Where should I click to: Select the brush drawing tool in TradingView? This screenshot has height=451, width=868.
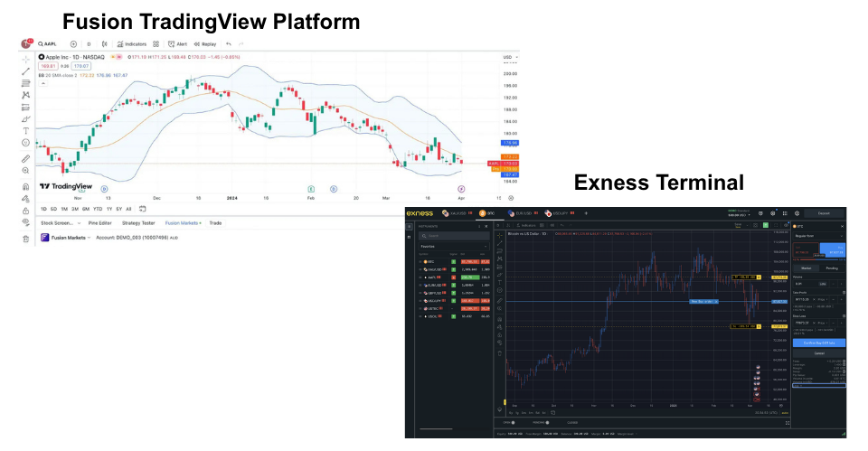coord(25,119)
